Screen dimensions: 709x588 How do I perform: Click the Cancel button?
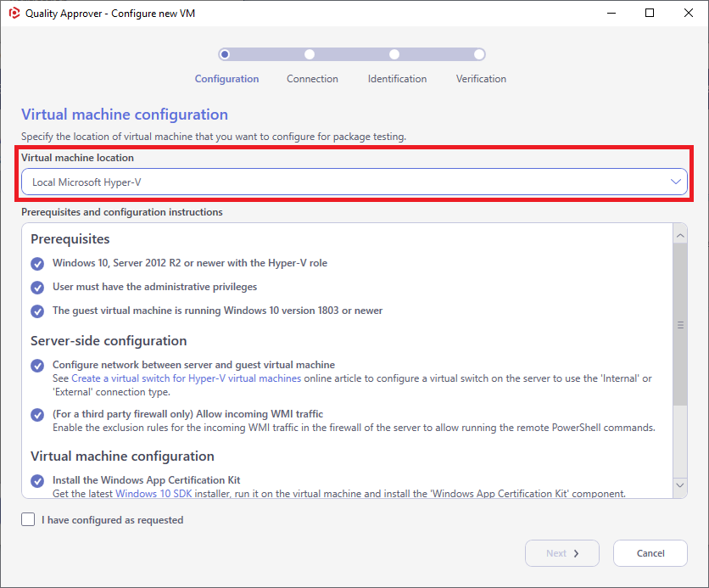pyautogui.click(x=650, y=553)
